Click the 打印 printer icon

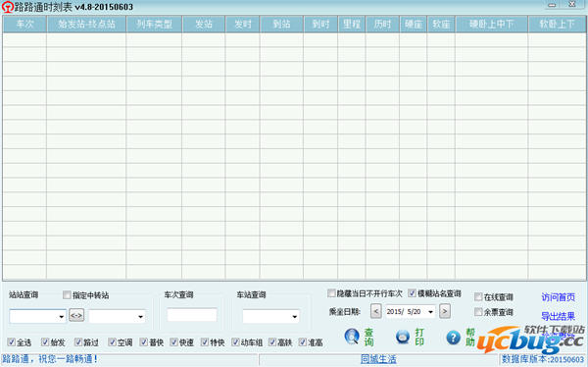click(403, 337)
